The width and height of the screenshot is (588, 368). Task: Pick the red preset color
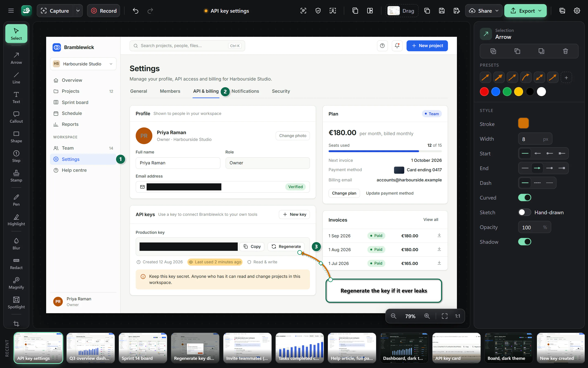click(484, 92)
